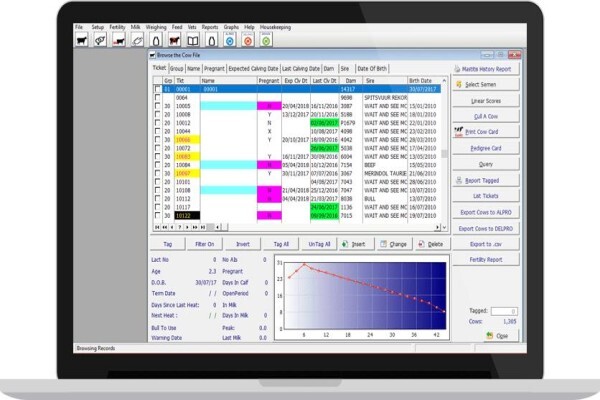Tick checkbox for ticket 10044 row
Image resolution: width=600 pixels, height=400 pixels.
[x=157, y=131]
